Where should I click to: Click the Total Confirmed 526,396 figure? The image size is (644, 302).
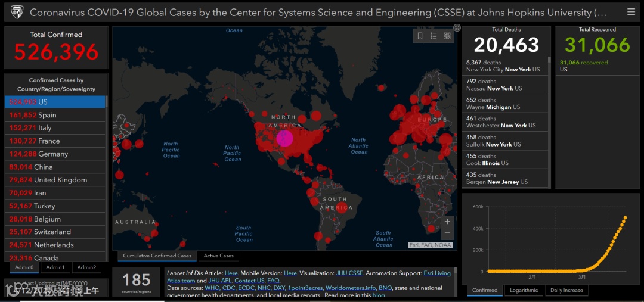coord(56,52)
